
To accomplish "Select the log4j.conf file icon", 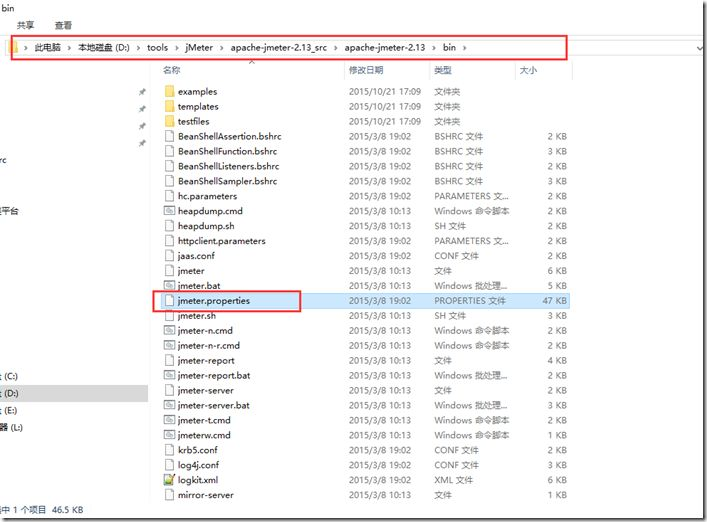I will tap(169, 465).
